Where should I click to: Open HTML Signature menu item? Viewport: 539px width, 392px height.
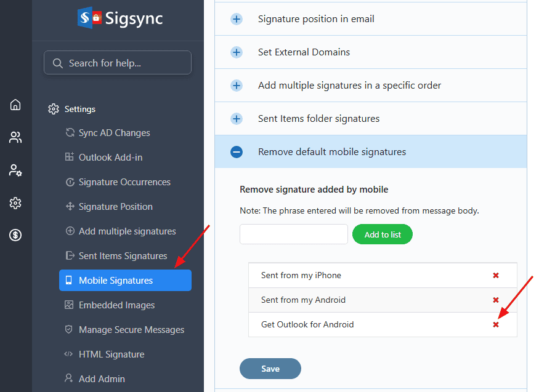(111, 354)
